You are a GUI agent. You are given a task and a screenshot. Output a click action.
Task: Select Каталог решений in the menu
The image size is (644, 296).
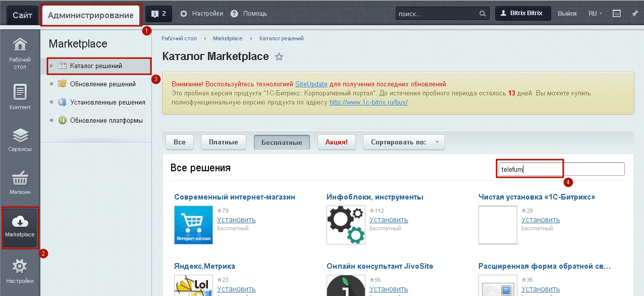click(96, 66)
